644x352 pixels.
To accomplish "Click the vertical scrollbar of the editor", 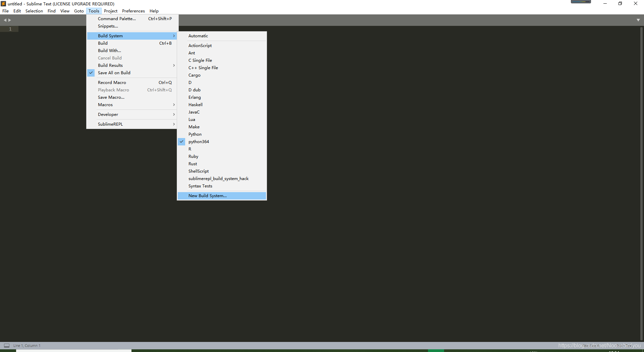I will (x=642, y=183).
